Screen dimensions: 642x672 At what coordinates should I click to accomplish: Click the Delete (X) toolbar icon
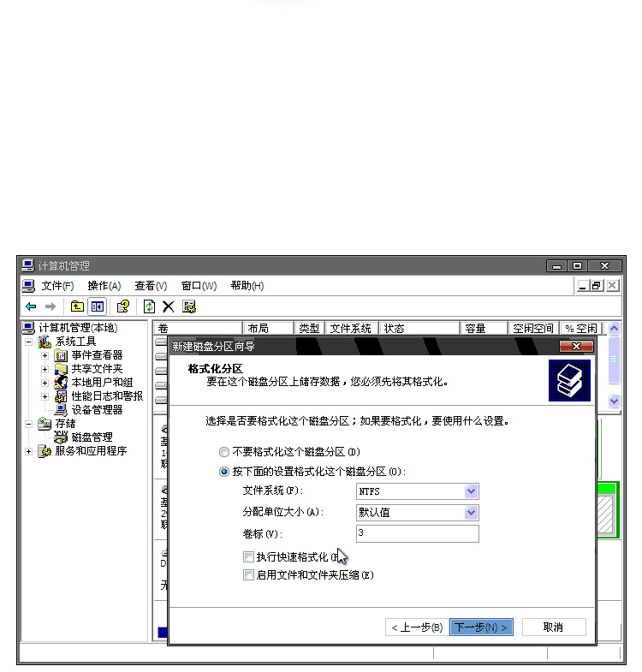click(x=169, y=306)
